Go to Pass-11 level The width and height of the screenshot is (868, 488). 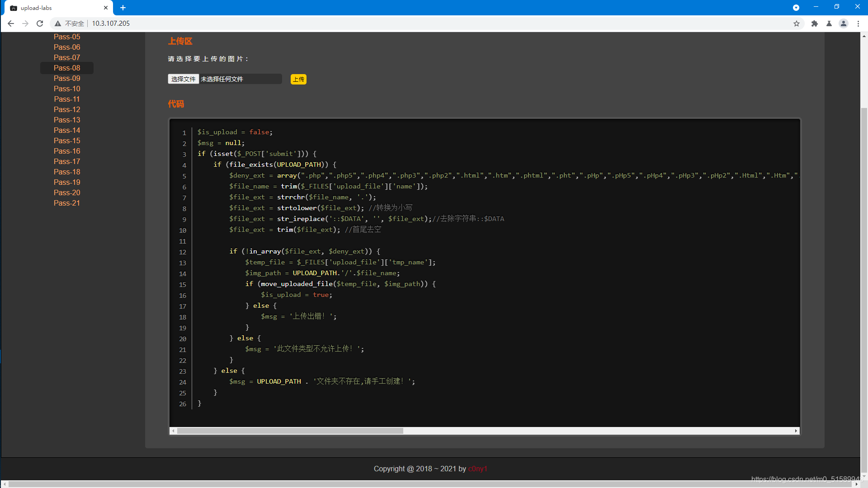click(67, 99)
